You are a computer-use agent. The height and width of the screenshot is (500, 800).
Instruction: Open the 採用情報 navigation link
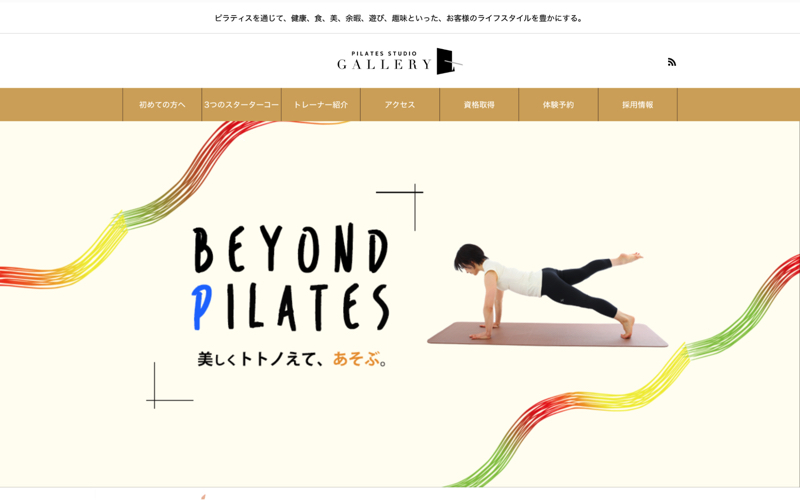click(x=638, y=105)
